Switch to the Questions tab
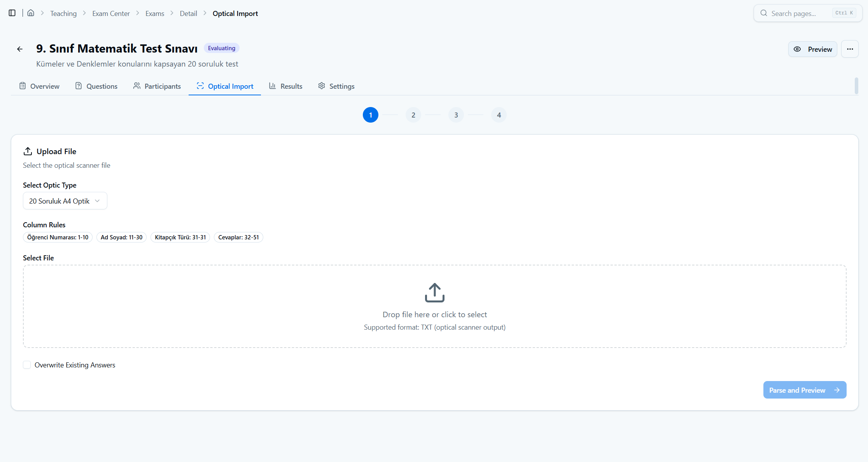The height and width of the screenshot is (462, 868). click(x=96, y=86)
